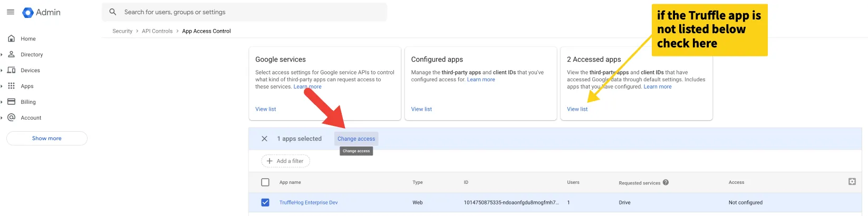This screenshot has width=868, height=216.
Task: Click Learn more in Google services card
Action: (x=307, y=86)
